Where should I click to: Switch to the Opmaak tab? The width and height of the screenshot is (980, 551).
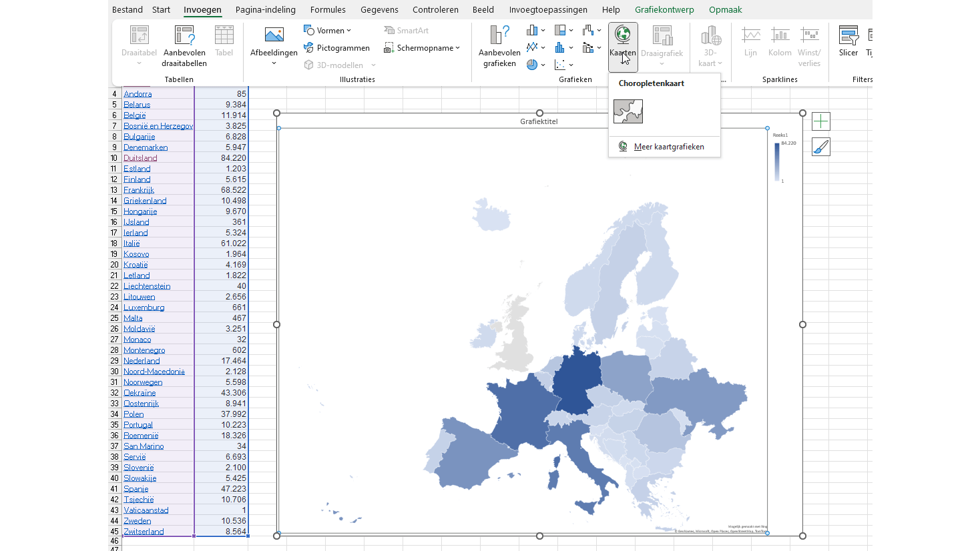(x=725, y=9)
